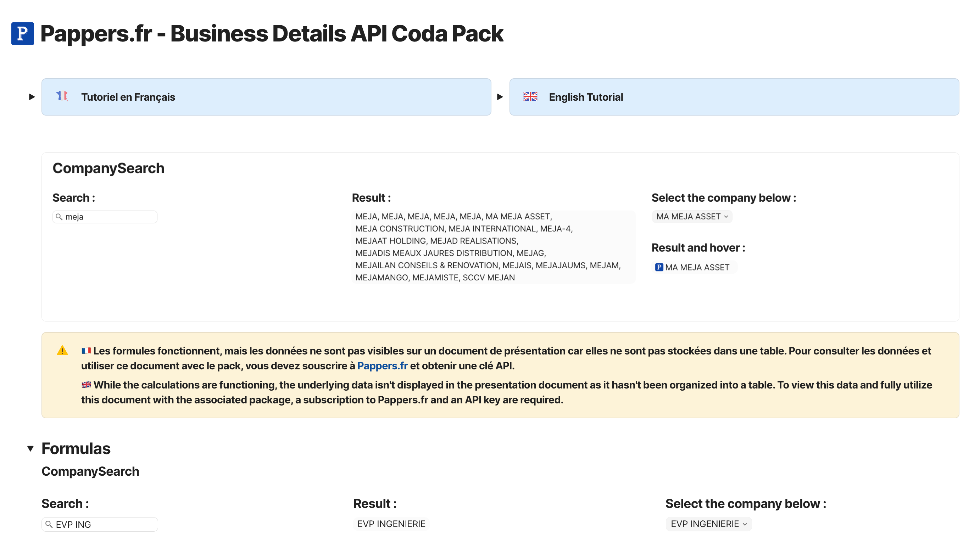Click the French flag map icon
The width and height of the screenshot is (980, 548).
coord(62,96)
